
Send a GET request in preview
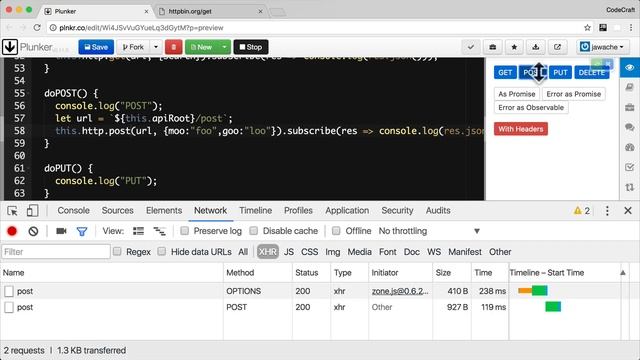505,73
